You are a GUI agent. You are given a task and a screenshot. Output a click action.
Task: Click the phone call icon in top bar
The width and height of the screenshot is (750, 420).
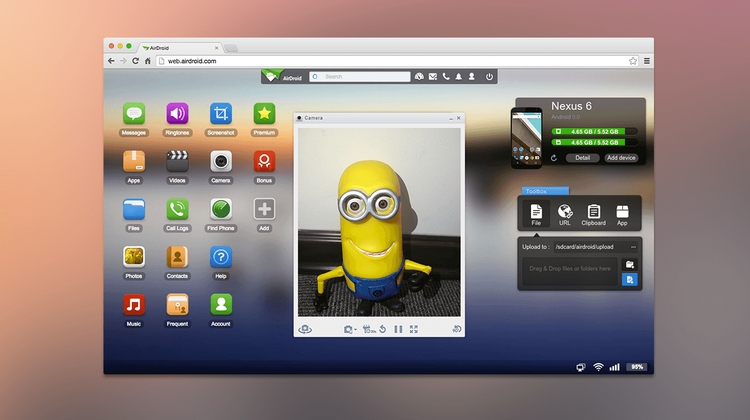pyautogui.click(x=446, y=77)
